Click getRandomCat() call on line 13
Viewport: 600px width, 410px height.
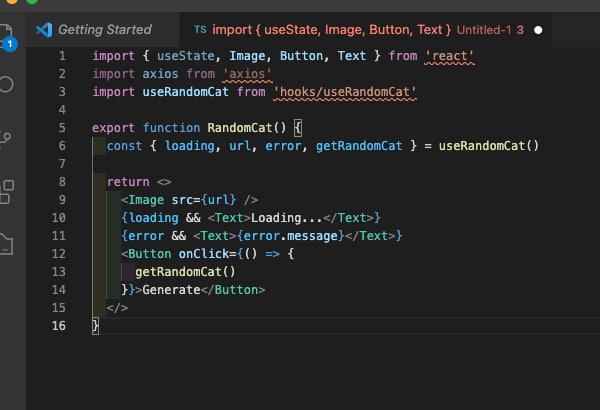185,271
